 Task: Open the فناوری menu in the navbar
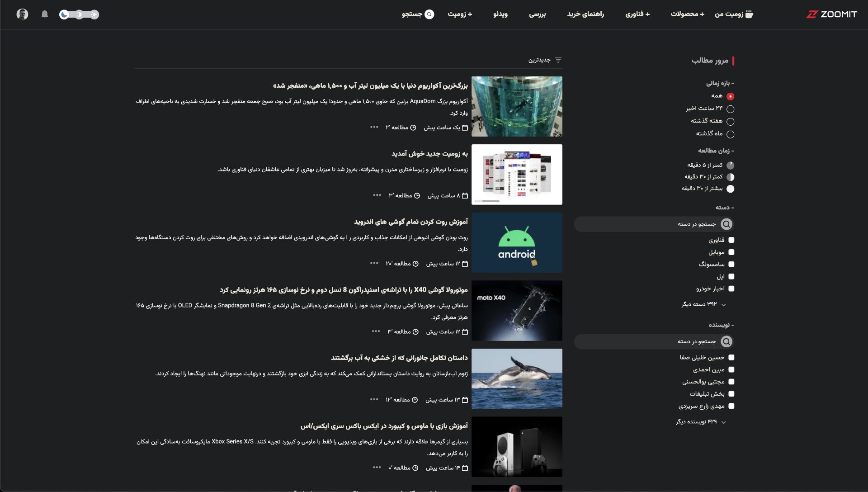pos(637,14)
